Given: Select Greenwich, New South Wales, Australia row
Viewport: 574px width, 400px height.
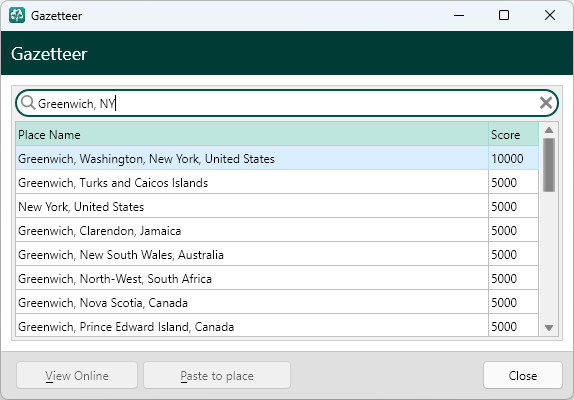Looking at the screenshot, I should coord(277,254).
